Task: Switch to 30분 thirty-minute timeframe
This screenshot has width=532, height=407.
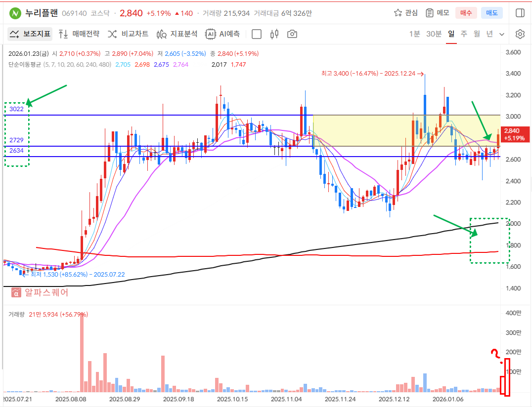Action: pyautogui.click(x=434, y=34)
